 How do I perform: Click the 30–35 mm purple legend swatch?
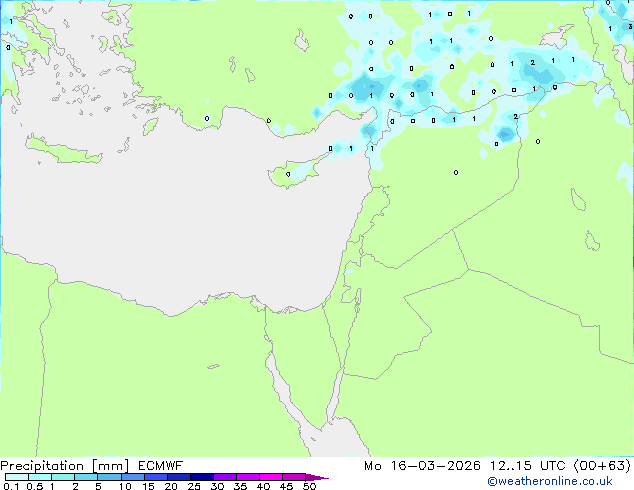[225, 477]
